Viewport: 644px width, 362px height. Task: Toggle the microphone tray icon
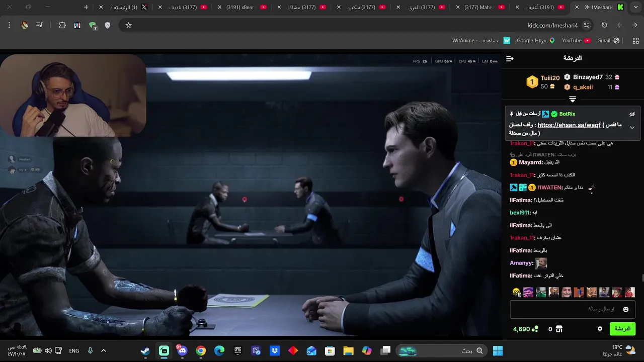[90, 350]
